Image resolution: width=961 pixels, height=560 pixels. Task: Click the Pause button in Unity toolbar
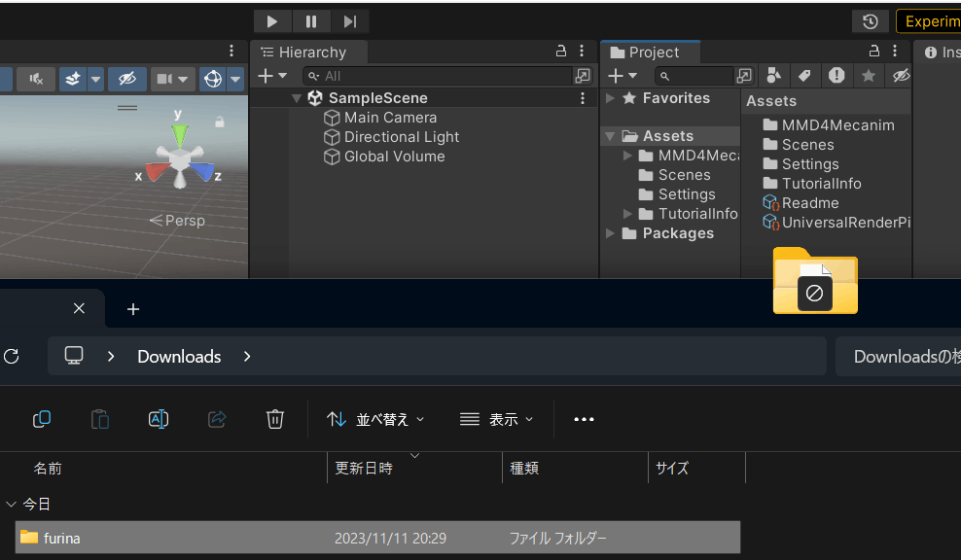[310, 21]
